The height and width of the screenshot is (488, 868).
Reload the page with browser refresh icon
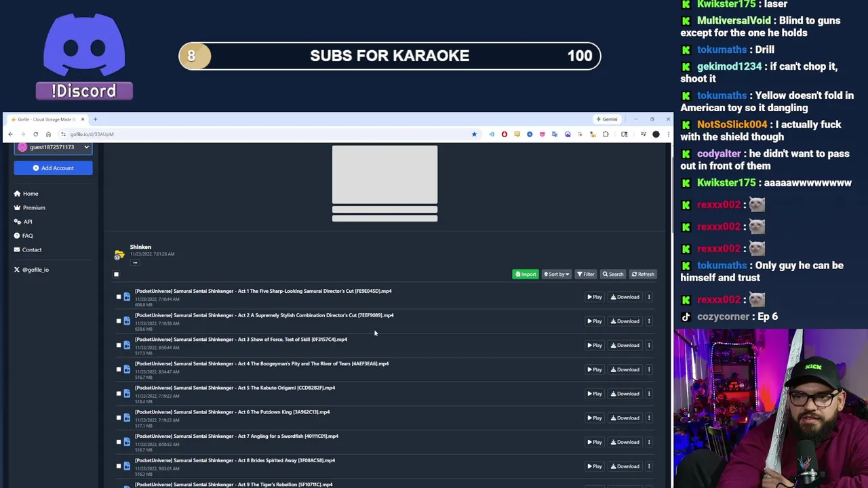pyautogui.click(x=35, y=134)
